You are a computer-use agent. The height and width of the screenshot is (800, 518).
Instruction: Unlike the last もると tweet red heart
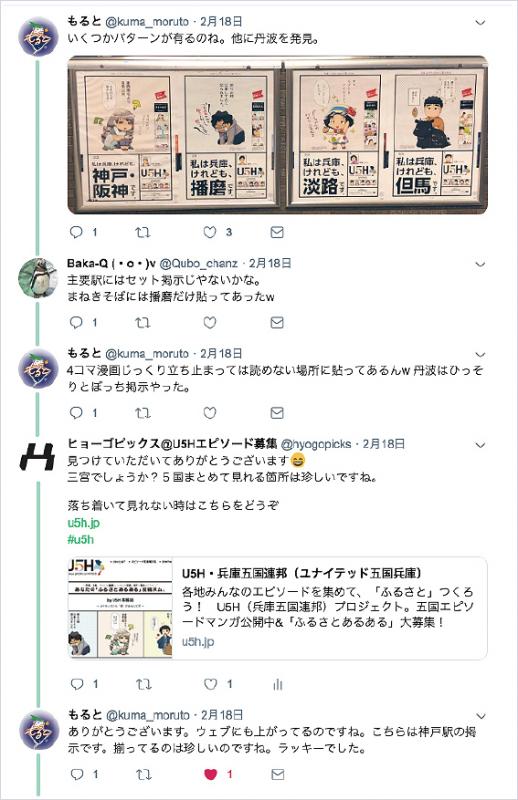(x=211, y=774)
